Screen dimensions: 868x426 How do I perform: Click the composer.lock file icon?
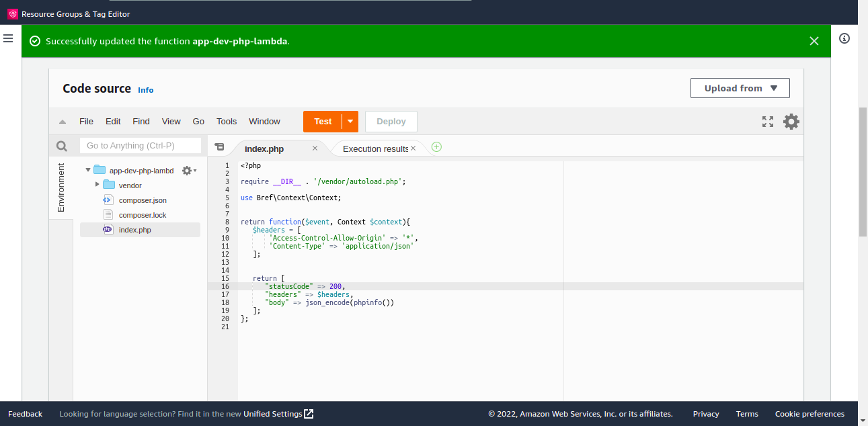pos(108,215)
